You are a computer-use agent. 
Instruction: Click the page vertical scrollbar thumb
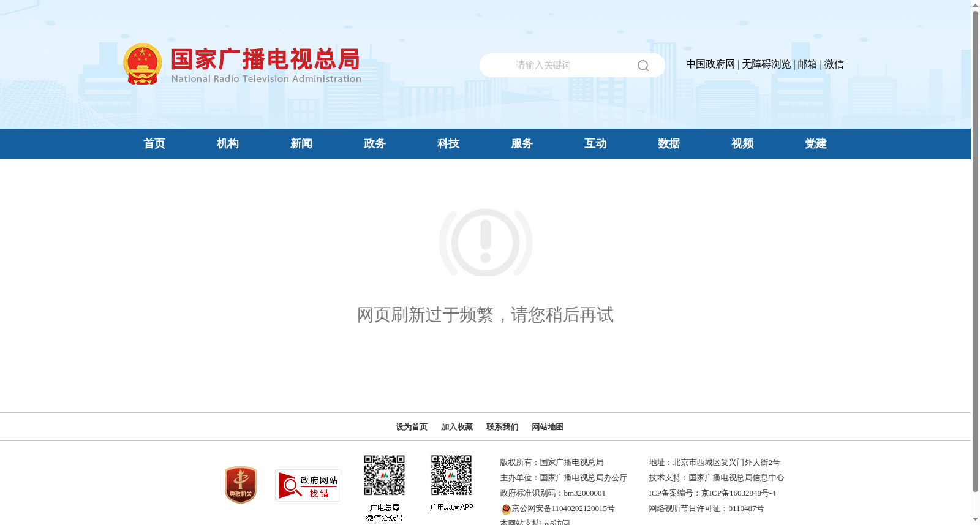tap(975, 252)
